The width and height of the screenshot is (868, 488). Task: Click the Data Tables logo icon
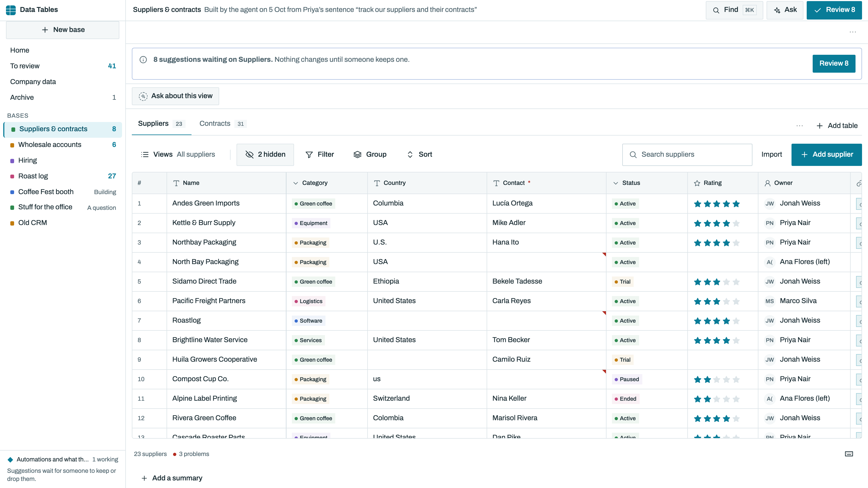pos(11,10)
